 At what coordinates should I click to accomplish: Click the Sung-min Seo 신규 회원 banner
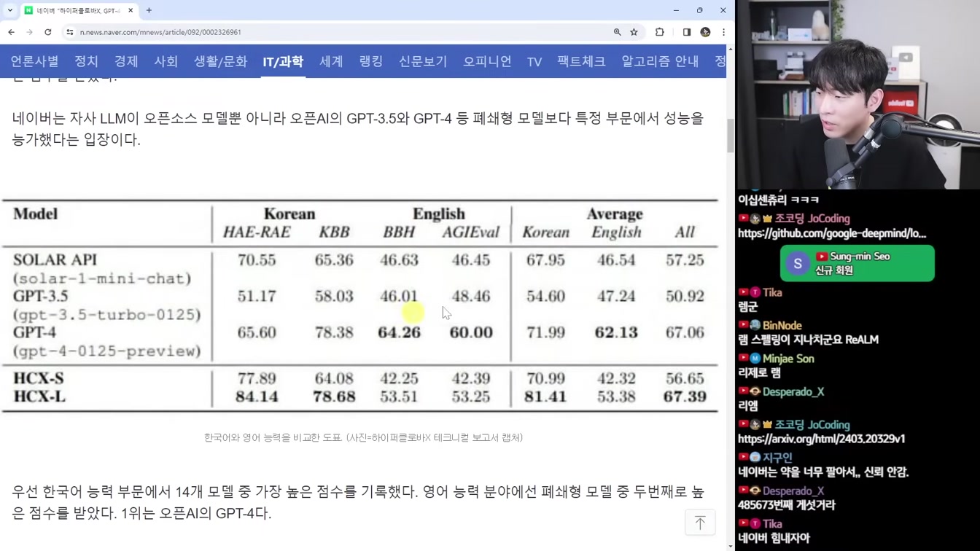[x=857, y=263]
